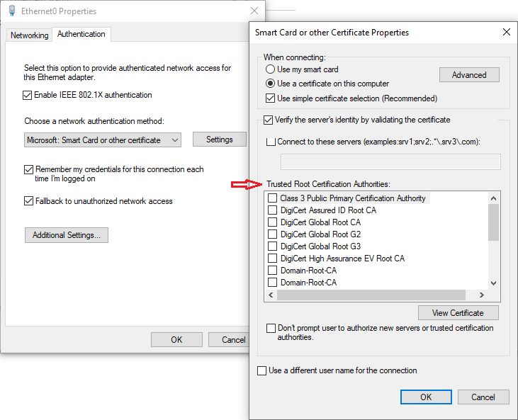Click the horizontal scrollbar of certificate list
This screenshot has height=420, width=518.
pyautogui.click(x=371, y=295)
